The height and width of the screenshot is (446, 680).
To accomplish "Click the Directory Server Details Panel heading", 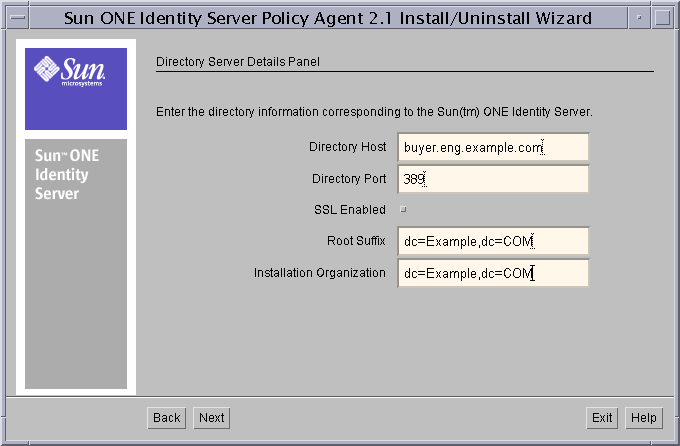I will (x=238, y=62).
